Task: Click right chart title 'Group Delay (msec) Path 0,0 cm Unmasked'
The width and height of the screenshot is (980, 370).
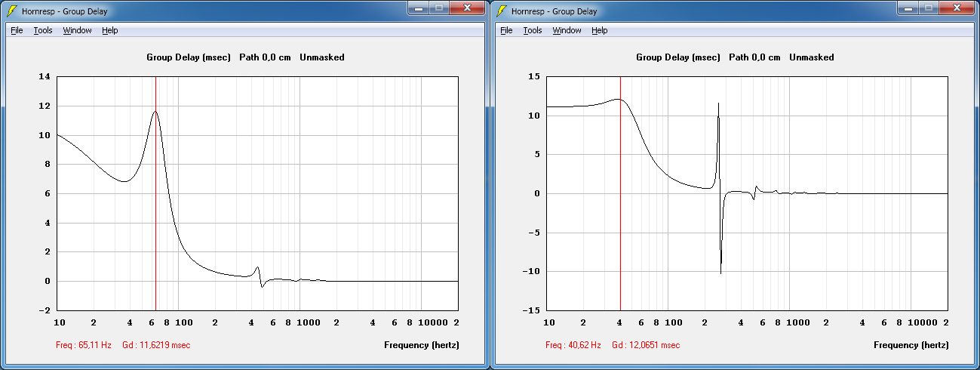Action: (735, 57)
